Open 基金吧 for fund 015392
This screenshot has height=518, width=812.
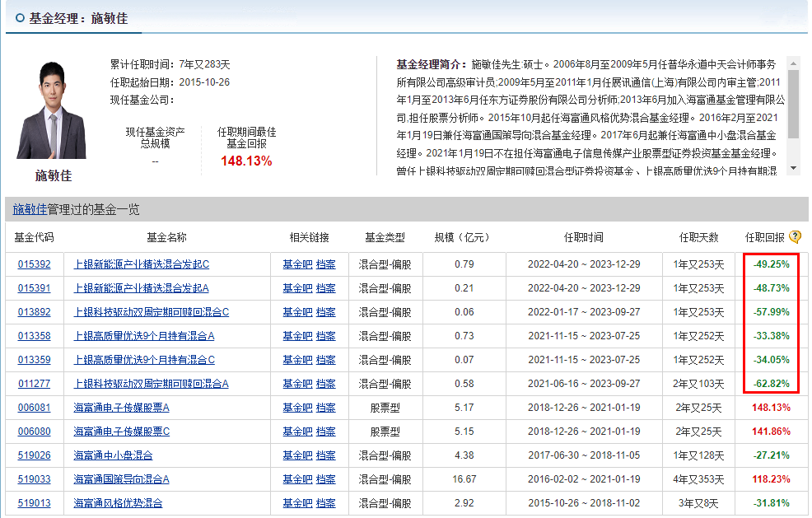click(298, 264)
